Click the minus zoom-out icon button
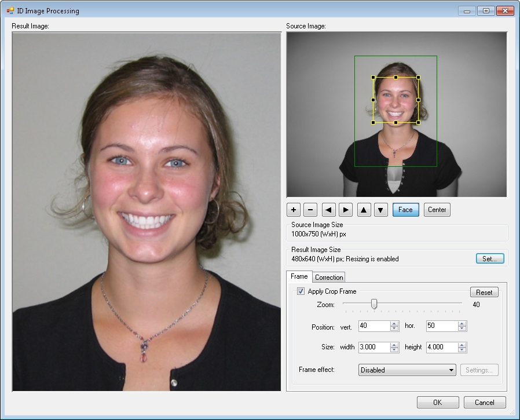Image resolution: width=520 pixels, height=420 pixels. (310, 210)
